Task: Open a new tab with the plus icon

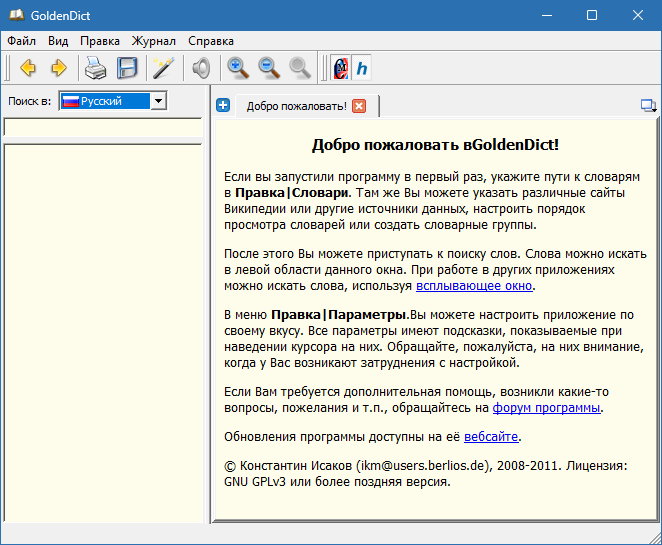Action: pos(223,105)
